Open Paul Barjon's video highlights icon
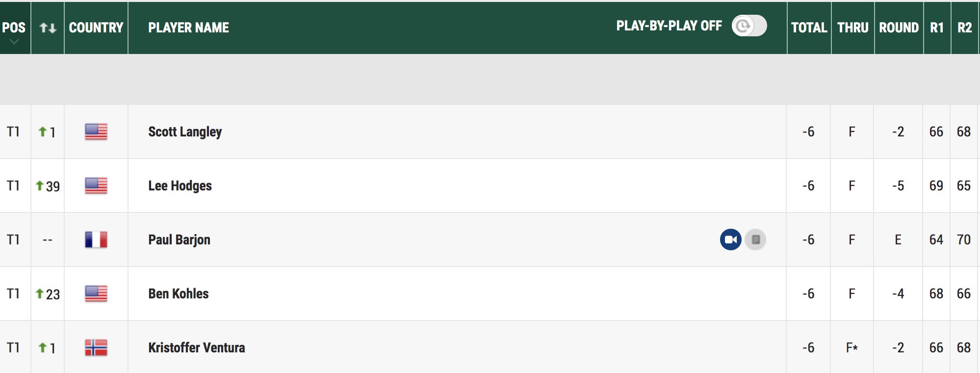Image resolution: width=980 pixels, height=373 pixels. tap(731, 240)
